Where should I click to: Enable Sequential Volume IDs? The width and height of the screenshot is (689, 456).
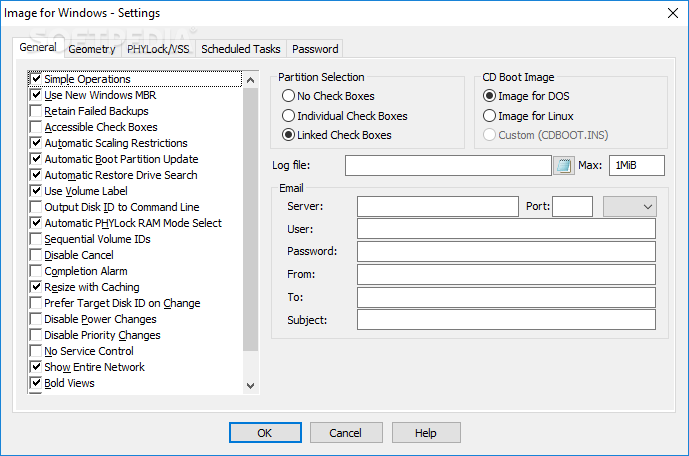click(x=36, y=239)
